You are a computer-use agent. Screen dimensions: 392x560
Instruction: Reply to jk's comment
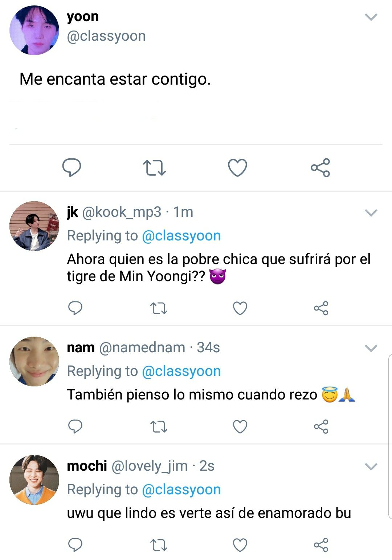tap(75, 308)
